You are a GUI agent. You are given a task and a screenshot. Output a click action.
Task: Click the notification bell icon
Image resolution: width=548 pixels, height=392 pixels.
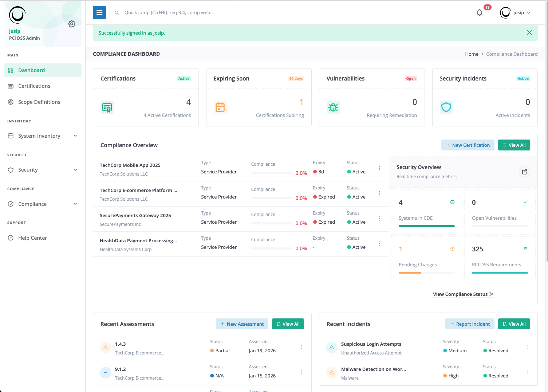(x=479, y=12)
